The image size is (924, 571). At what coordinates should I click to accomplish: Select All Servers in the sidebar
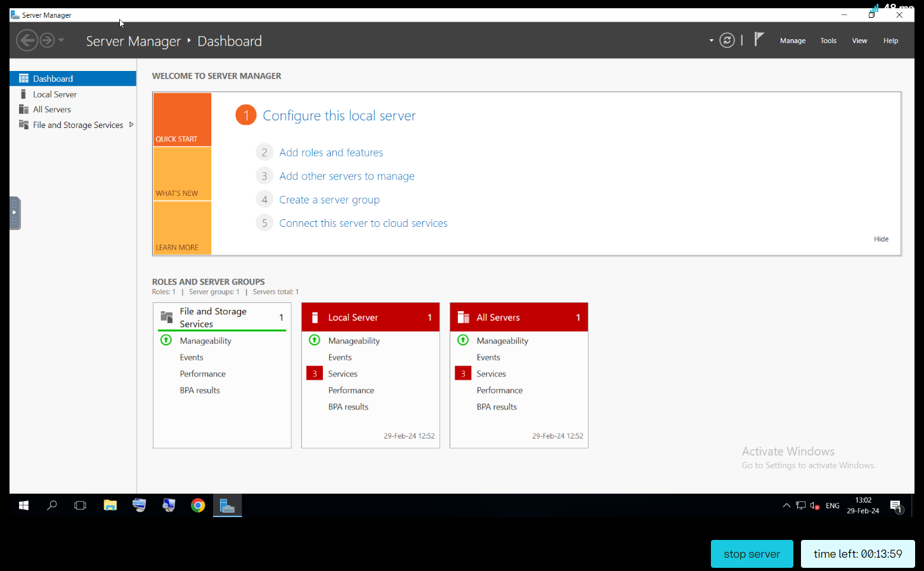pyautogui.click(x=52, y=110)
